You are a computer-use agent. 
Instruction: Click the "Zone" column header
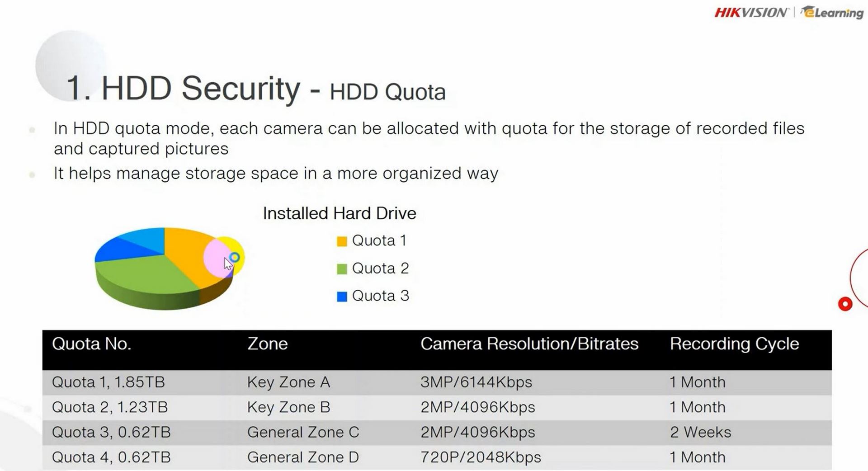pyautogui.click(x=267, y=344)
